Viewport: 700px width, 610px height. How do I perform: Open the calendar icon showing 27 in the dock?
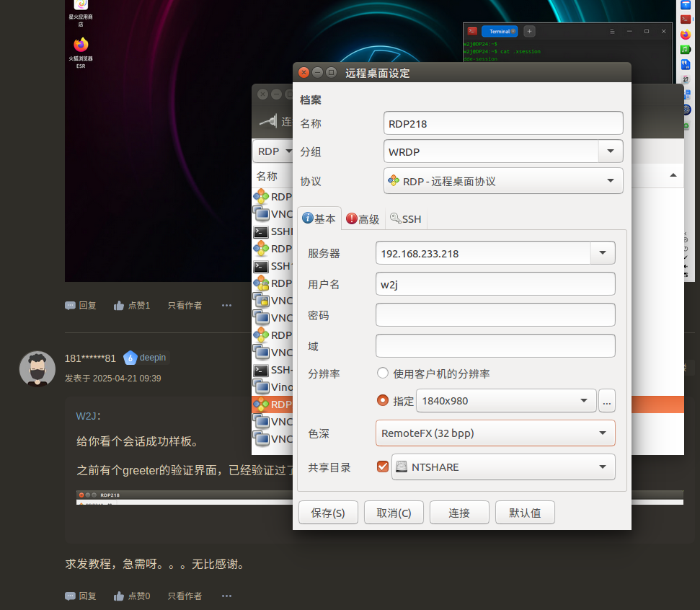click(686, 79)
